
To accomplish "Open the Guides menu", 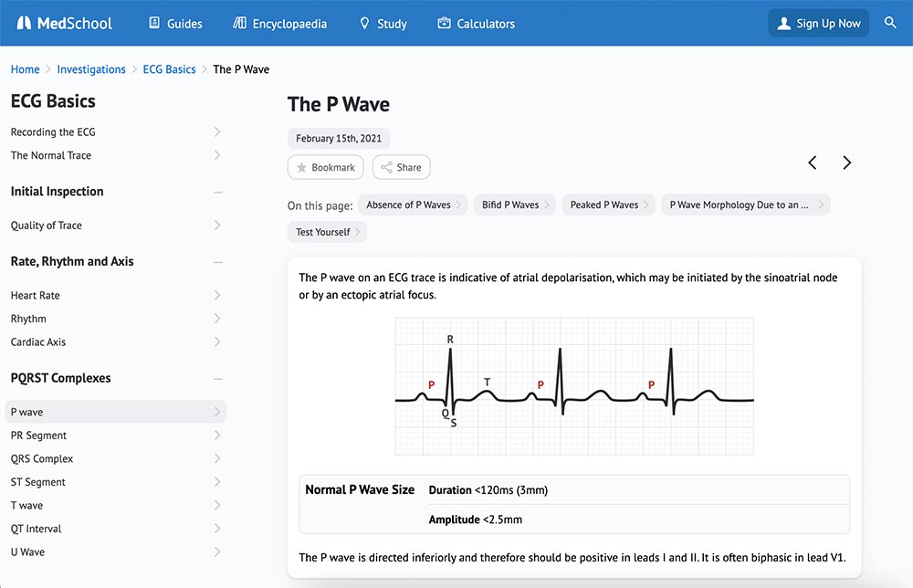I will coord(175,23).
